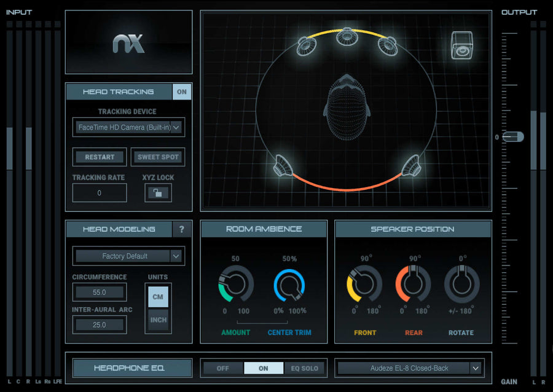The image size is (553, 392).
Task: Open the Factory Default preset dropdown
Action: [128, 256]
